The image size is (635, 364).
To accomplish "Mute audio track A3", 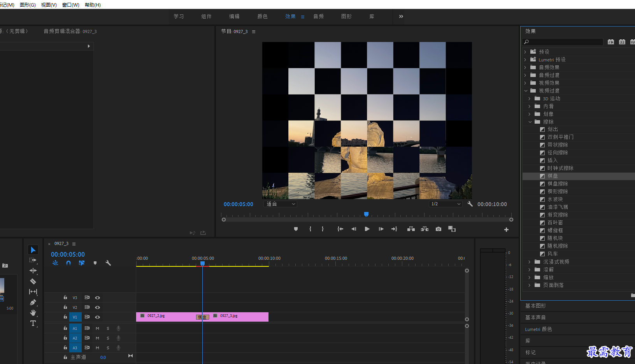I will (x=97, y=348).
